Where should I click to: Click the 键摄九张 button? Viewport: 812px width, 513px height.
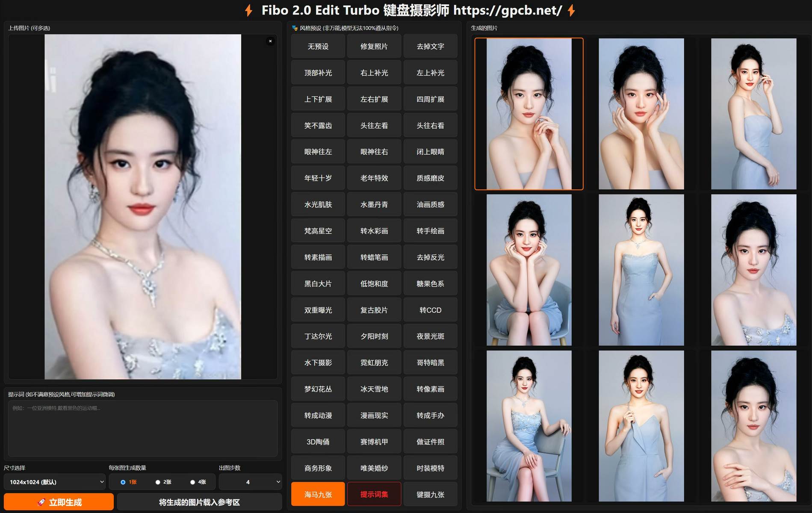[x=431, y=495]
